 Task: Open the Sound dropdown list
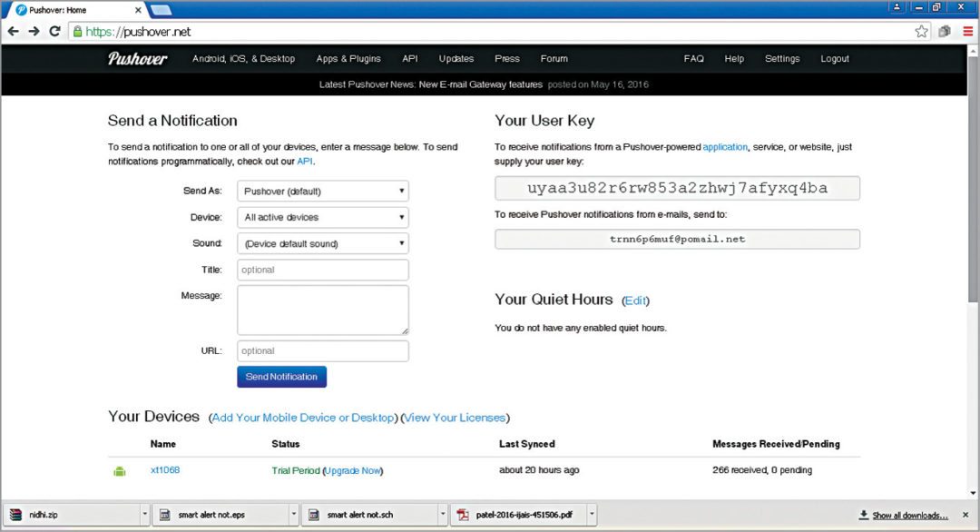click(322, 244)
